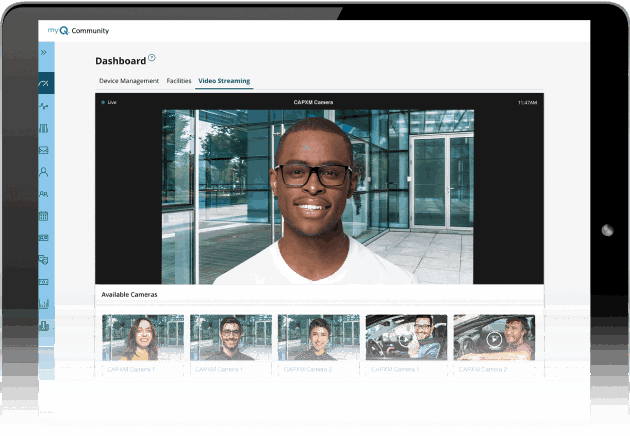The height and width of the screenshot is (436, 630).
Task: Open the third thumbnail labeled CAPXM Camera 2
Action: click(x=318, y=338)
